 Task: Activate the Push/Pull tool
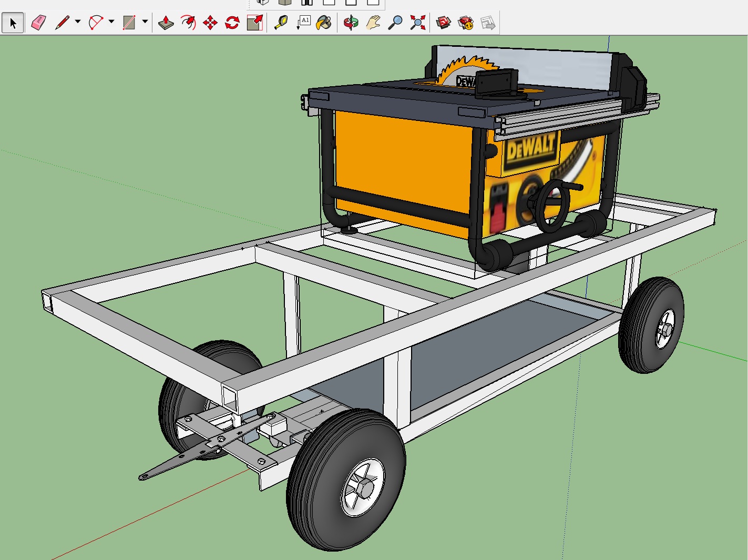pyautogui.click(x=166, y=23)
